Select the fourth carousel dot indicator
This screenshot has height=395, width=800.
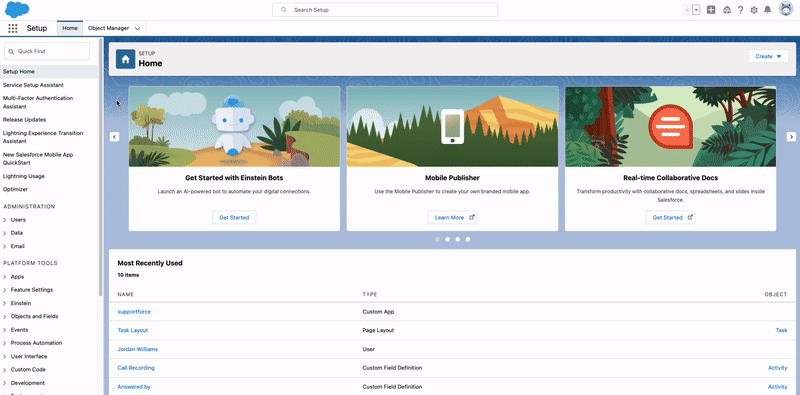click(x=468, y=239)
